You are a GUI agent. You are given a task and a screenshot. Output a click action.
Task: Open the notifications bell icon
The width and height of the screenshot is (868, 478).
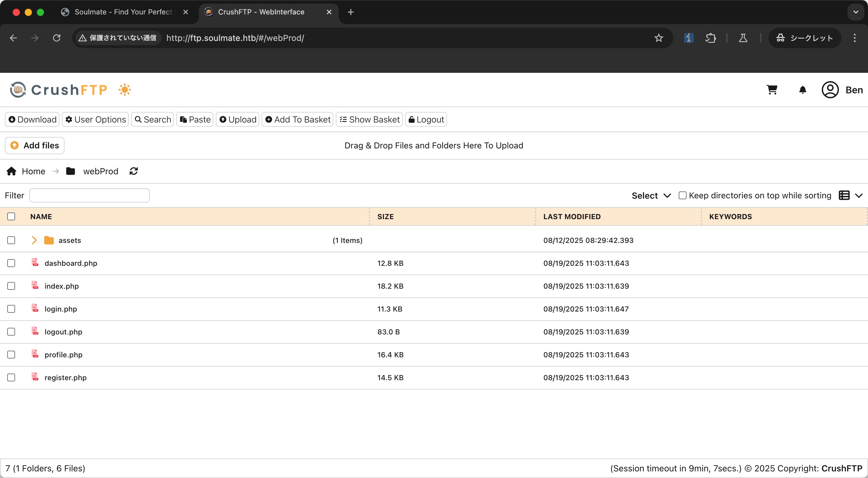tap(803, 90)
